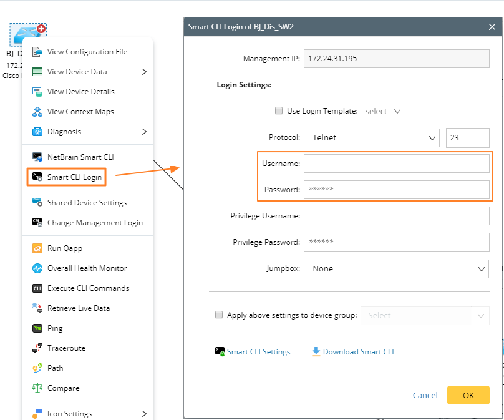Screen dimensions: 504x420
Task: Click the Compare scales icon
Action: [37, 388]
